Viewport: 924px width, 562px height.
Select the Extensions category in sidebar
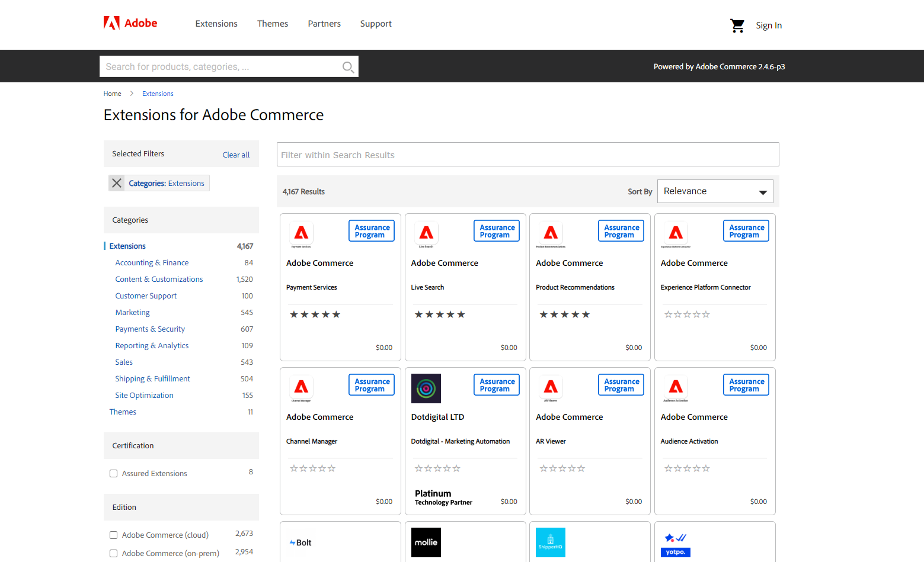(x=127, y=246)
